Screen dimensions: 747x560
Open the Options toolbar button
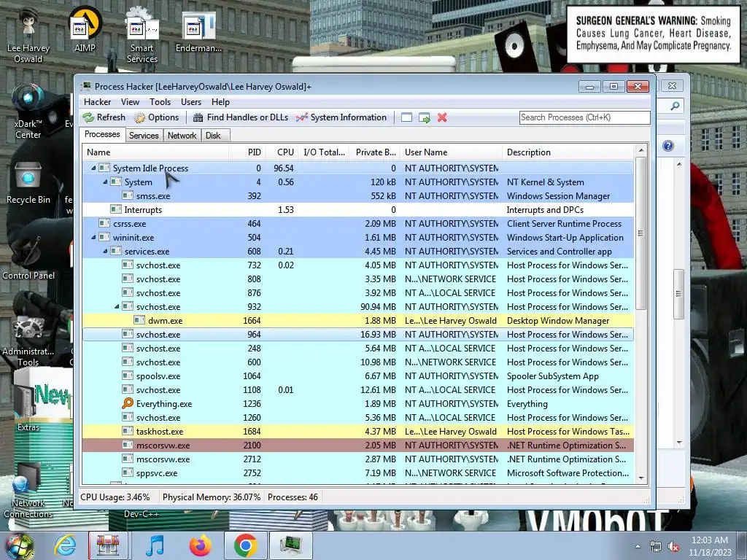point(157,117)
